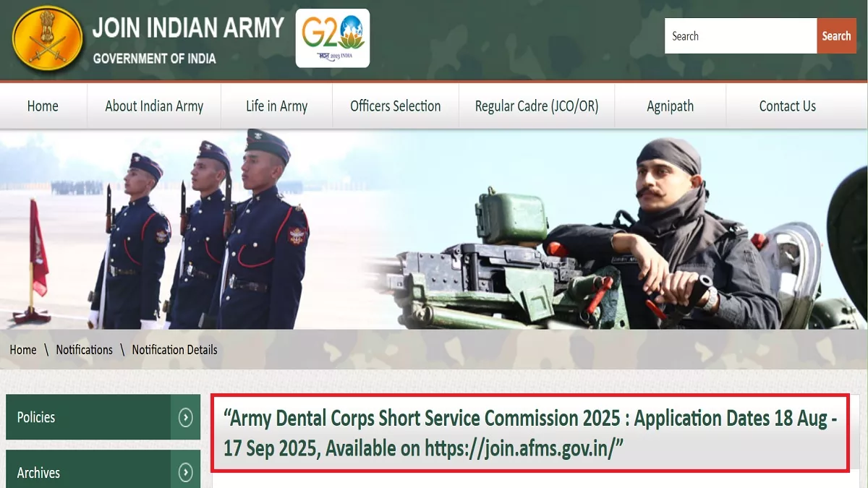The width and height of the screenshot is (868, 488).
Task: Click the Indian Army emblem logo
Action: pyautogui.click(x=48, y=39)
